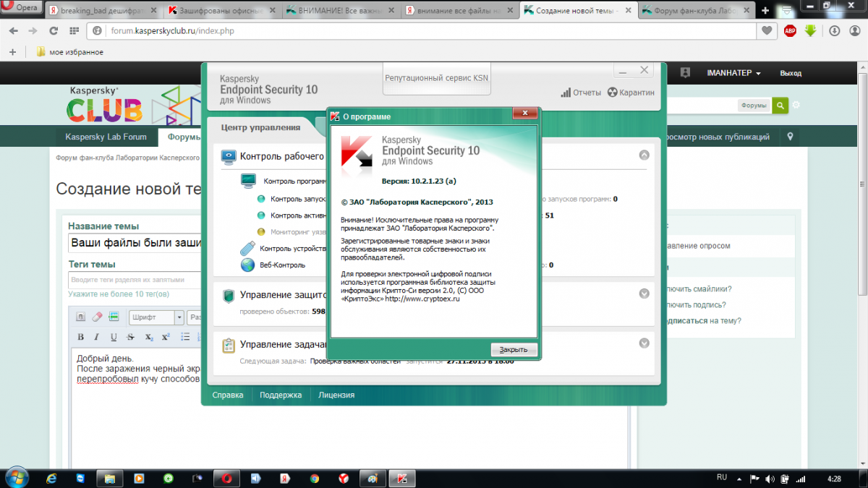The height and width of the screenshot is (488, 868).
Task: Open the Windows Start button
Action: point(17,477)
